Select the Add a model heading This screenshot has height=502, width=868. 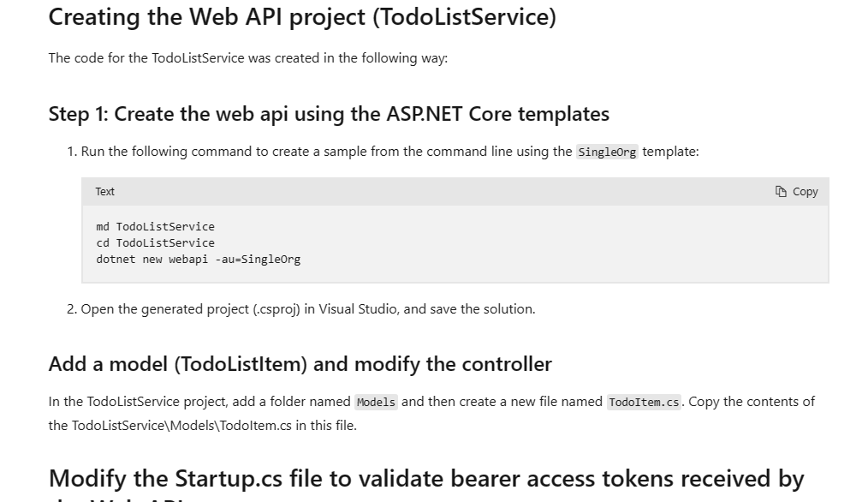click(300, 364)
